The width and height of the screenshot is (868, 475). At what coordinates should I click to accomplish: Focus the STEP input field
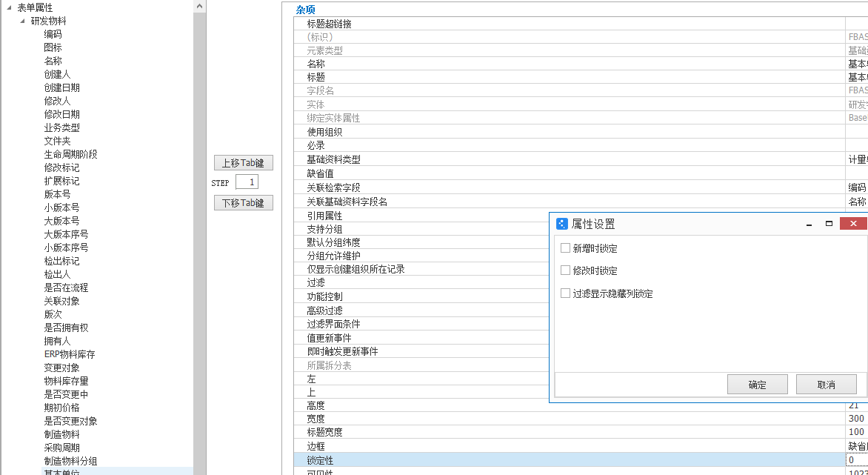tap(247, 182)
